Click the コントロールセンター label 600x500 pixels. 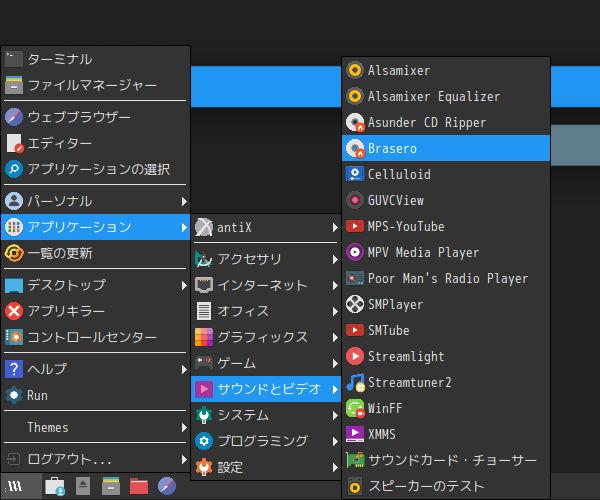pyautogui.click(x=92, y=337)
